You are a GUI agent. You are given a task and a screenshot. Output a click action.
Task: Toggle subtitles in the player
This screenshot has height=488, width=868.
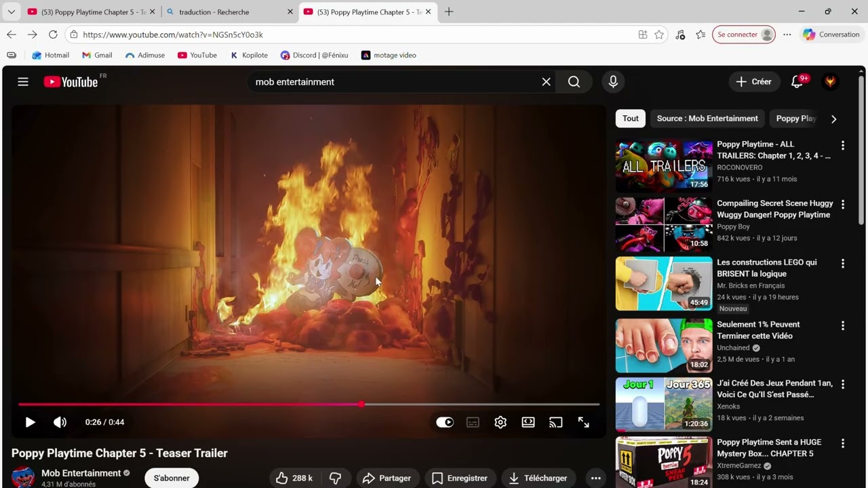(473, 422)
